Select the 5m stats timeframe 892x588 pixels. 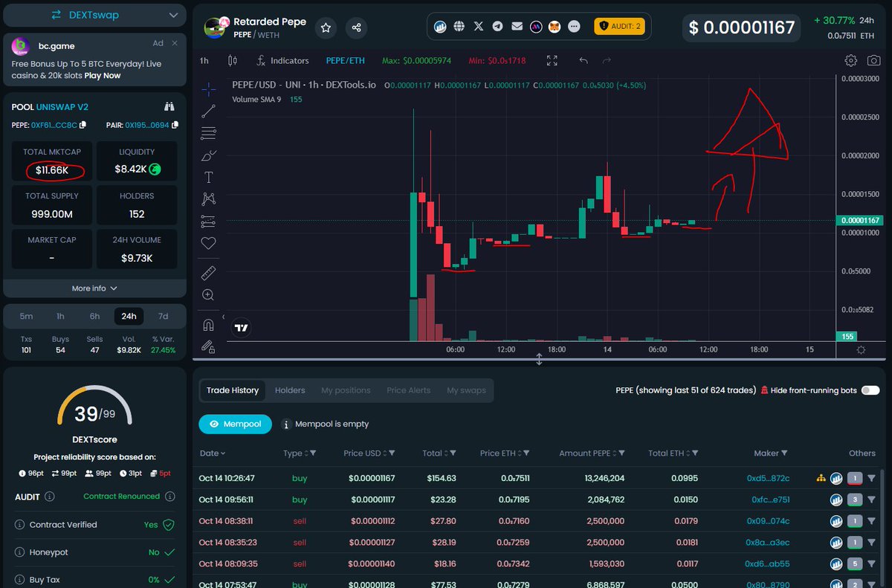point(26,316)
